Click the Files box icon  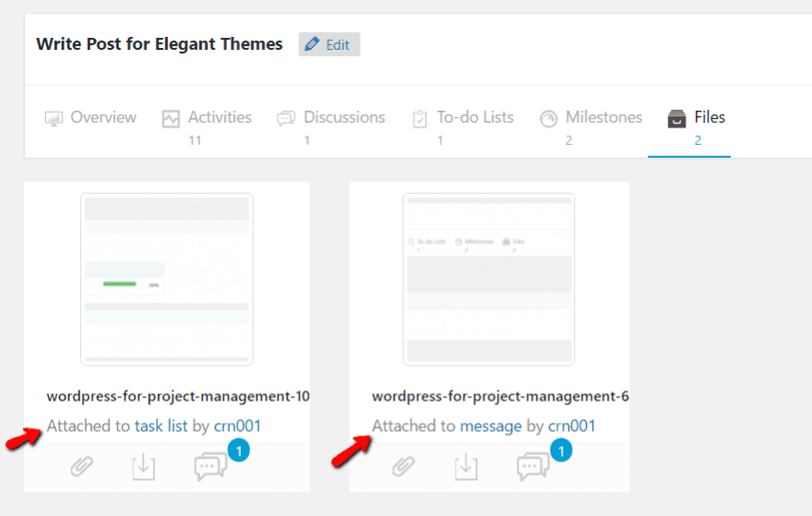click(x=677, y=118)
